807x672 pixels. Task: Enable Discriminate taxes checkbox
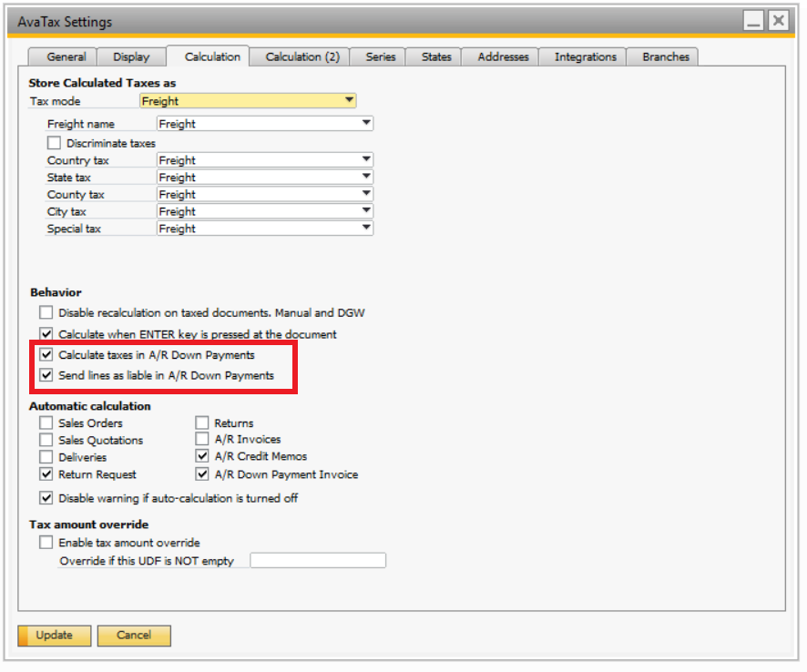click(54, 143)
